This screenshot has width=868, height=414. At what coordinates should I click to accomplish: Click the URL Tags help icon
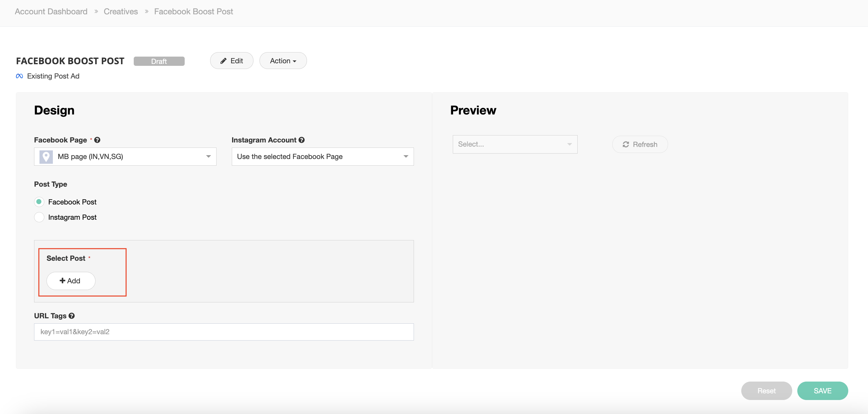[x=71, y=316]
